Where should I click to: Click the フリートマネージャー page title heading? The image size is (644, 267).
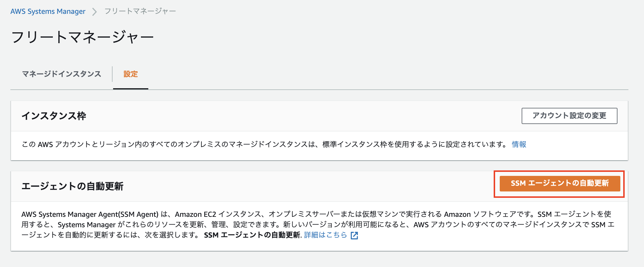[x=83, y=37]
